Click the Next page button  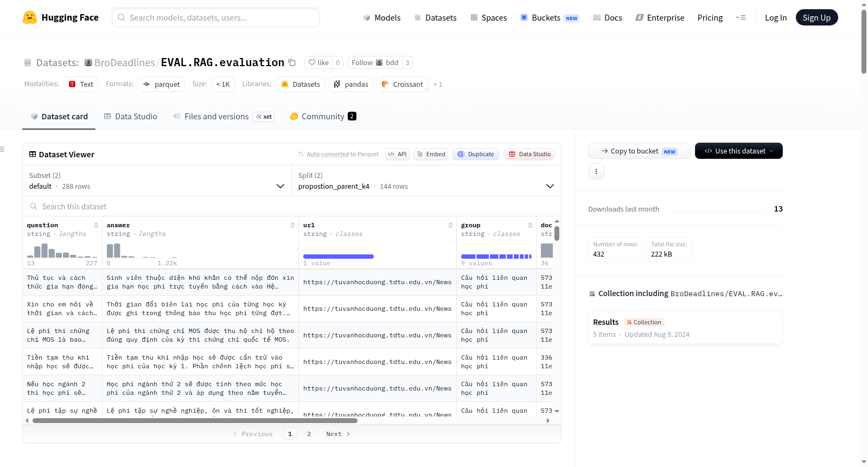coord(338,434)
